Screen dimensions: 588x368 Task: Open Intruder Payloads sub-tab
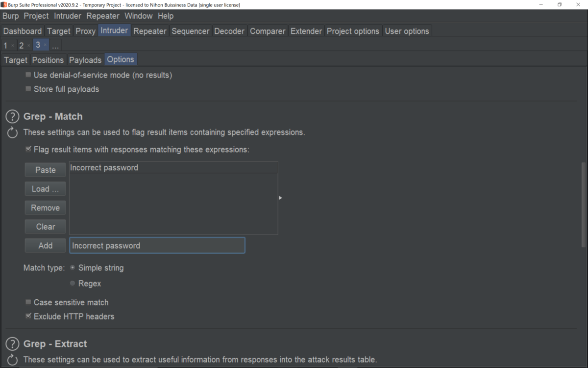pos(85,60)
